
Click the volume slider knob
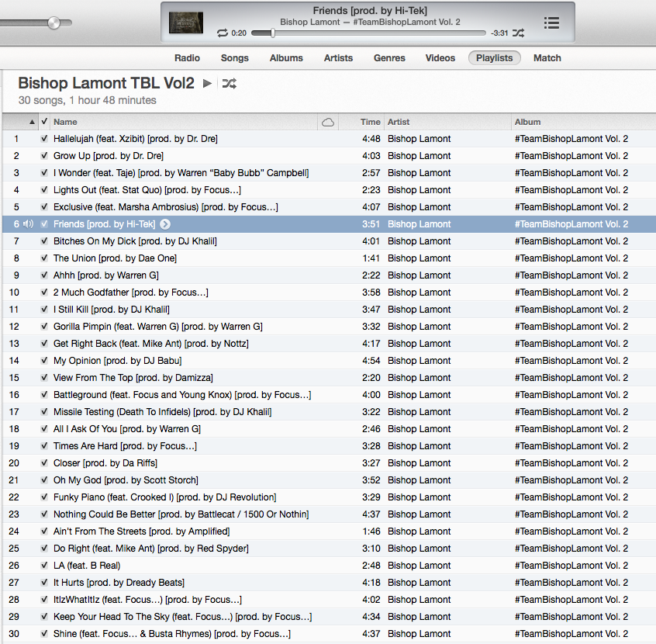coord(54,23)
